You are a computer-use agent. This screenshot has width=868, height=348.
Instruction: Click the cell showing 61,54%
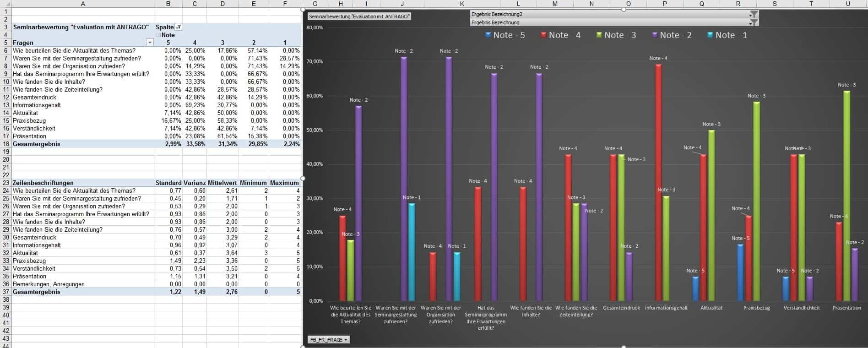click(x=222, y=136)
